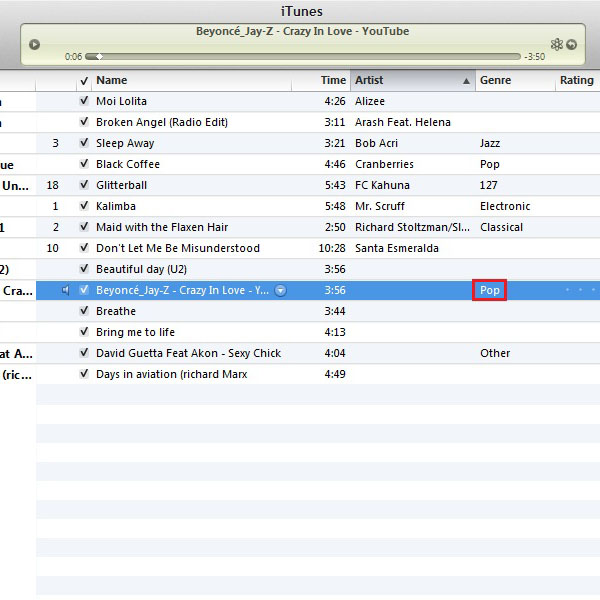Select the song Bring me to life
This screenshot has height=600, width=600.
pos(135,332)
